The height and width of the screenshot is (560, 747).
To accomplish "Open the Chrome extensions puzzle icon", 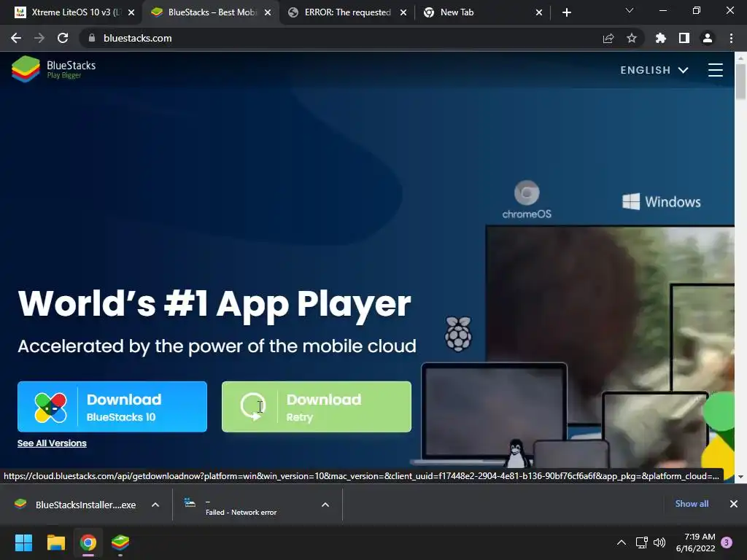I will pos(660,38).
